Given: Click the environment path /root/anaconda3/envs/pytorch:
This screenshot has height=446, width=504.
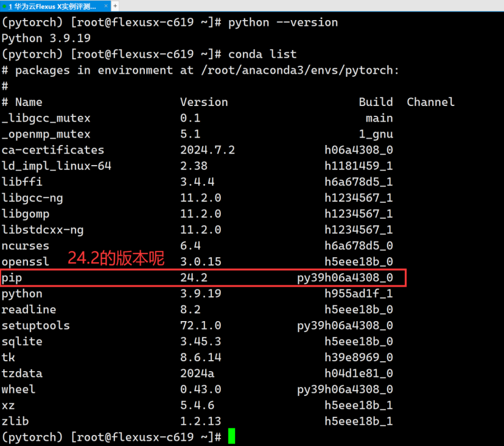Looking at the screenshot, I should pos(300,71).
